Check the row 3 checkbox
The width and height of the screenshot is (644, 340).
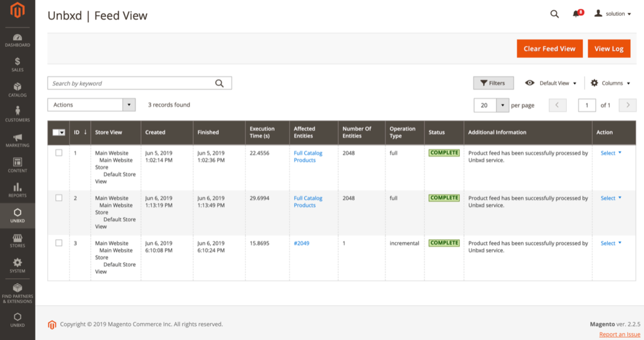59,243
